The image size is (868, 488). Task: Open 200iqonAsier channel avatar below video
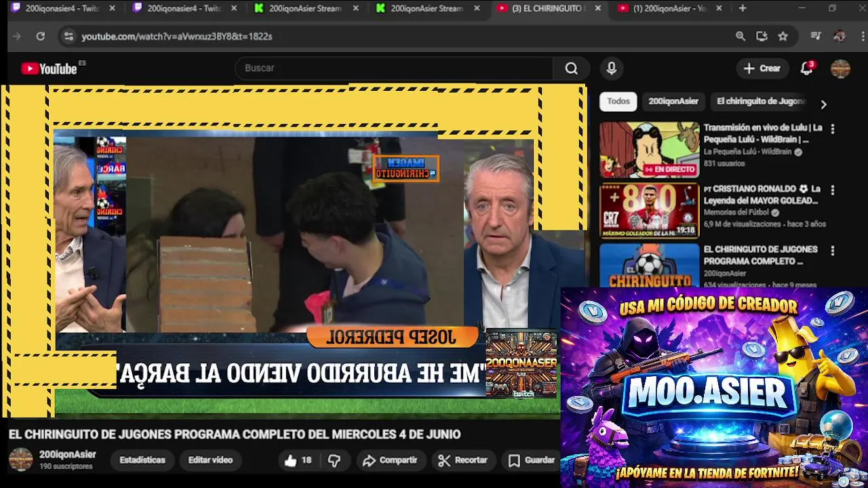(20, 460)
